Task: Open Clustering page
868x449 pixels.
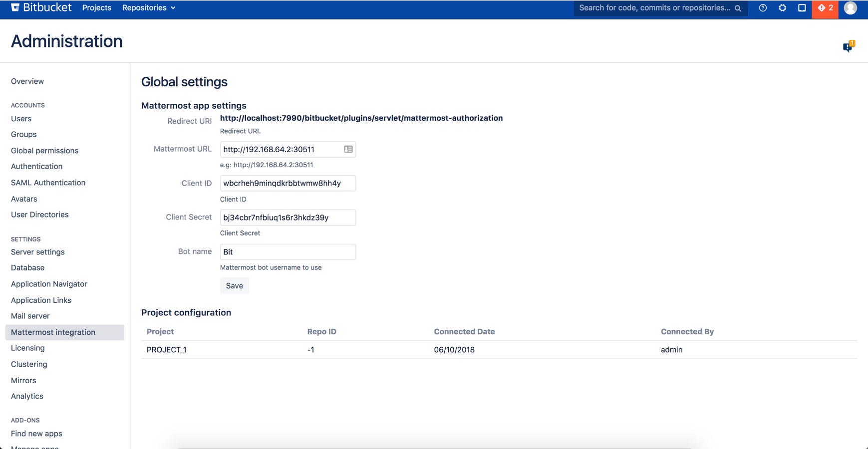Action: click(x=29, y=364)
